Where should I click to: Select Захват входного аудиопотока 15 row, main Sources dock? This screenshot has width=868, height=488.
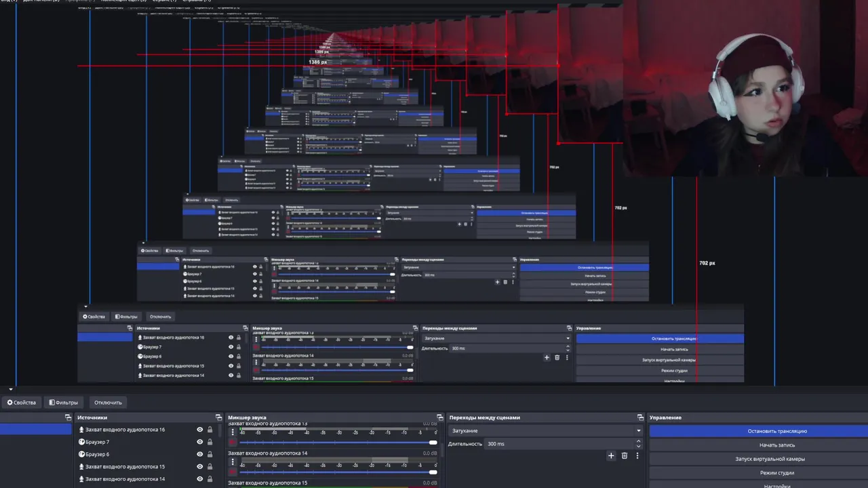(148, 466)
